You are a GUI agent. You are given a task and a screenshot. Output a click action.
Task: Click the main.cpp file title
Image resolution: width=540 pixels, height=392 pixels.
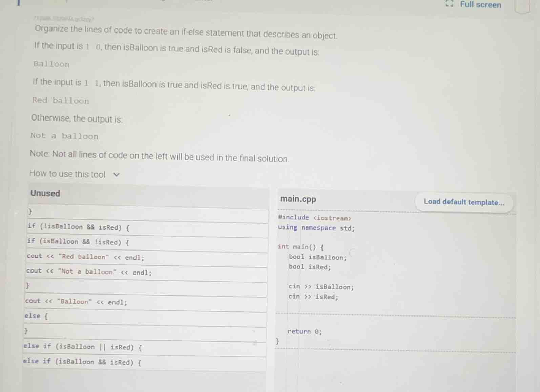click(x=298, y=199)
